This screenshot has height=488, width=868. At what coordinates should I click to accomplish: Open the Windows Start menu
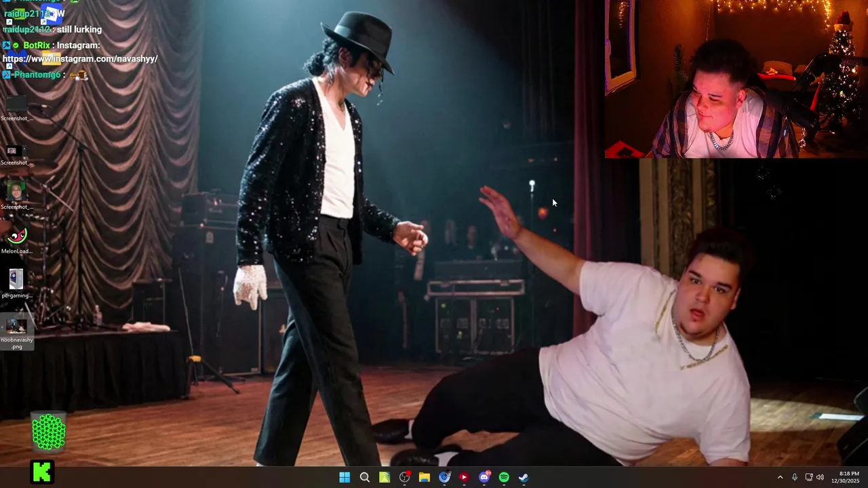(x=344, y=477)
